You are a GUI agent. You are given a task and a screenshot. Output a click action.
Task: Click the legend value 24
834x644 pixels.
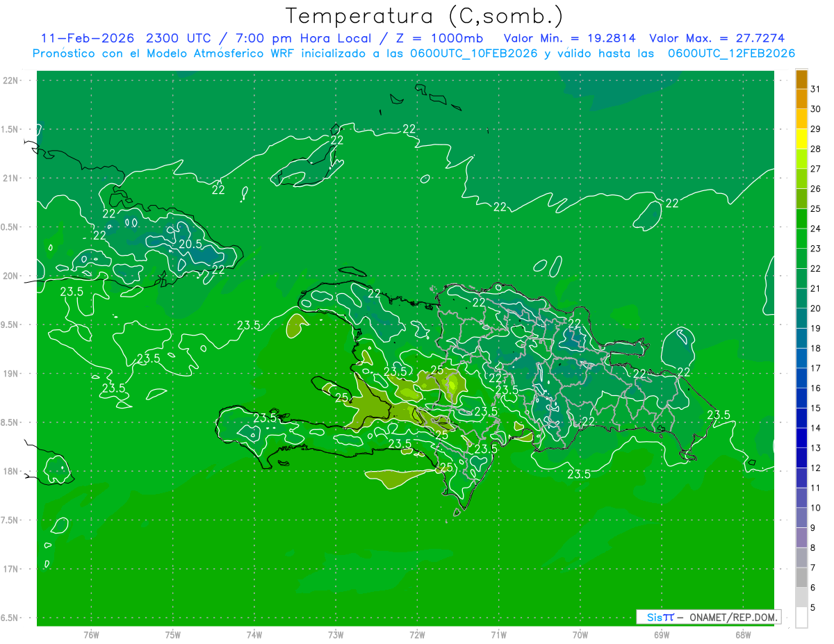point(816,229)
